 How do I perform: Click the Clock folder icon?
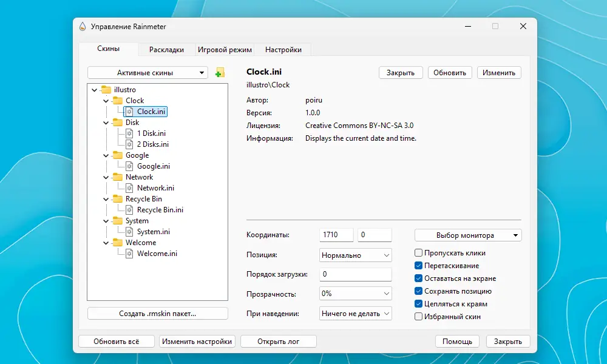click(x=118, y=101)
